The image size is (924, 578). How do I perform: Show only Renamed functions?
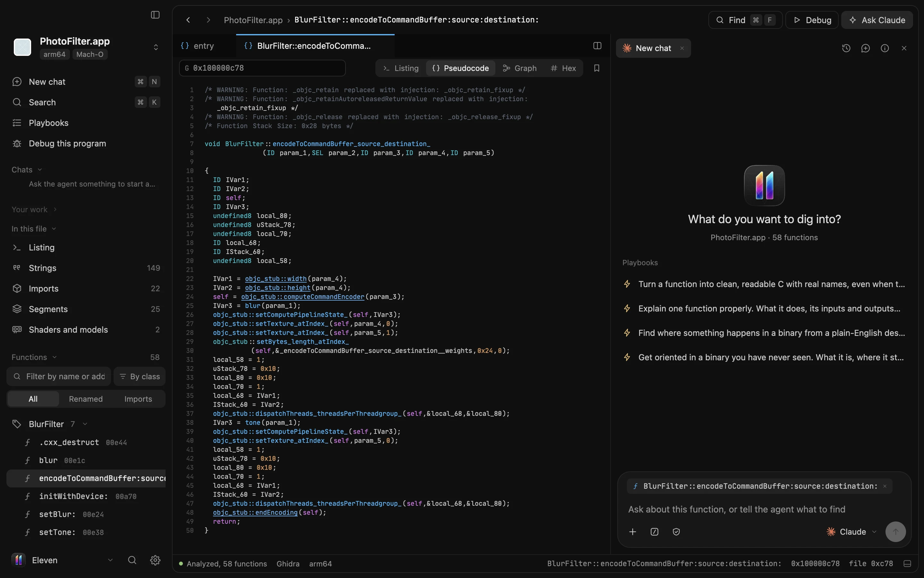coord(86,399)
